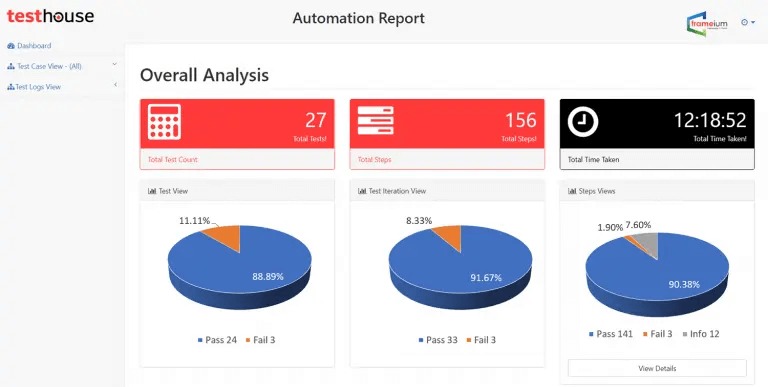
Task: Click the Test View panel header text
Action: pyautogui.click(x=173, y=191)
